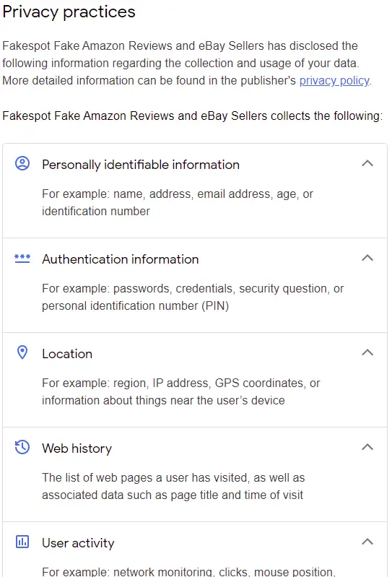Click the Privacy practices title

(69, 12)
